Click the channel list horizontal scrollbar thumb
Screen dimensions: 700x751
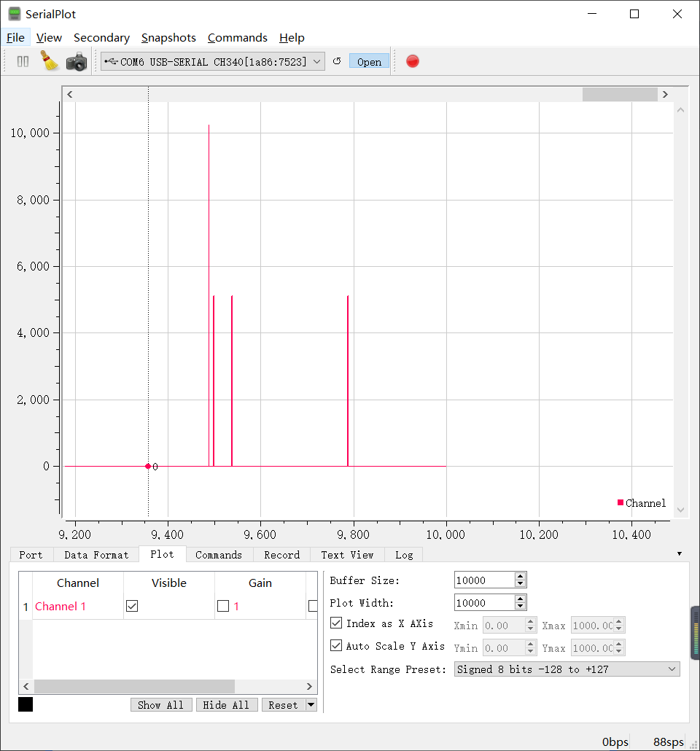pyautogui.click(x=135, y=686)
